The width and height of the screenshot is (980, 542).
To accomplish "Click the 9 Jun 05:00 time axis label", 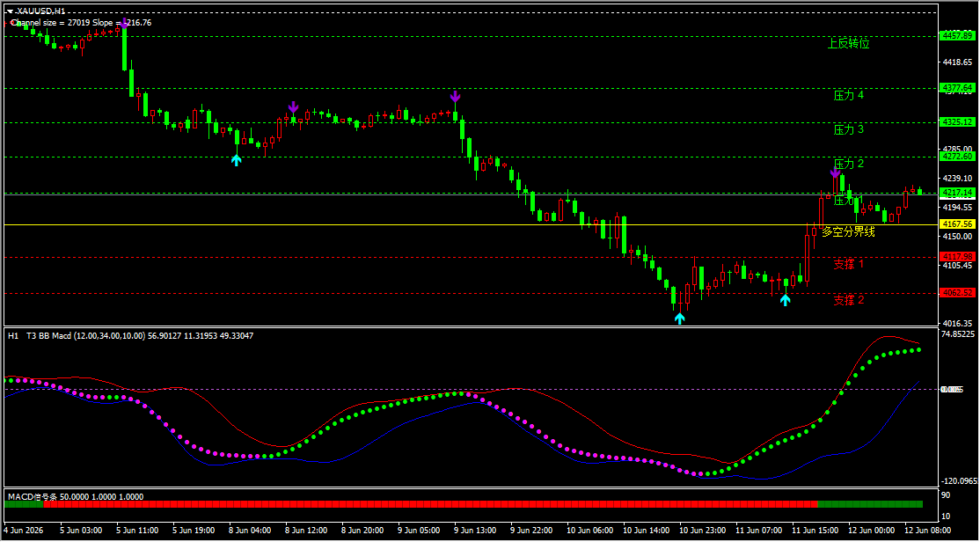I will tap(420, 531).
